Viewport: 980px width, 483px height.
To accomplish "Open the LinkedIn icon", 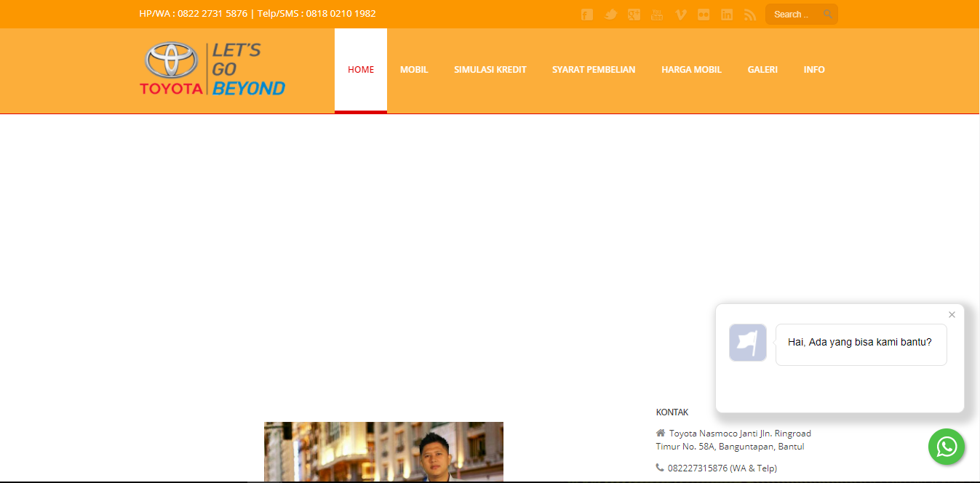I will click(727, 15).
